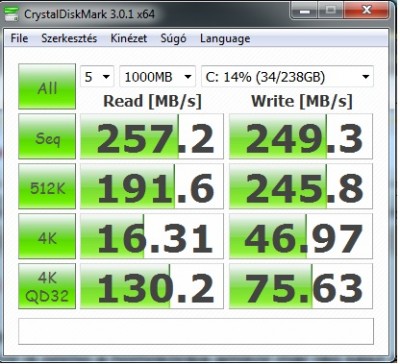400x364 pixels.
Task: Start the 4K benchmark test
Action: click(x=47, y=236)
